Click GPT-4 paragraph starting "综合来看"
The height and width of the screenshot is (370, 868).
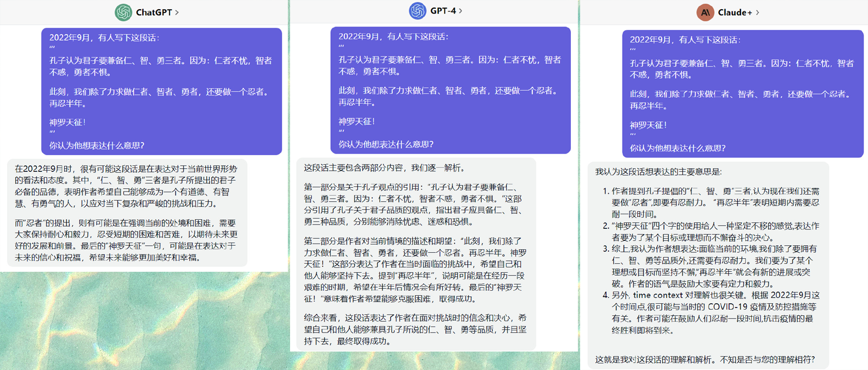click(415, 329)
